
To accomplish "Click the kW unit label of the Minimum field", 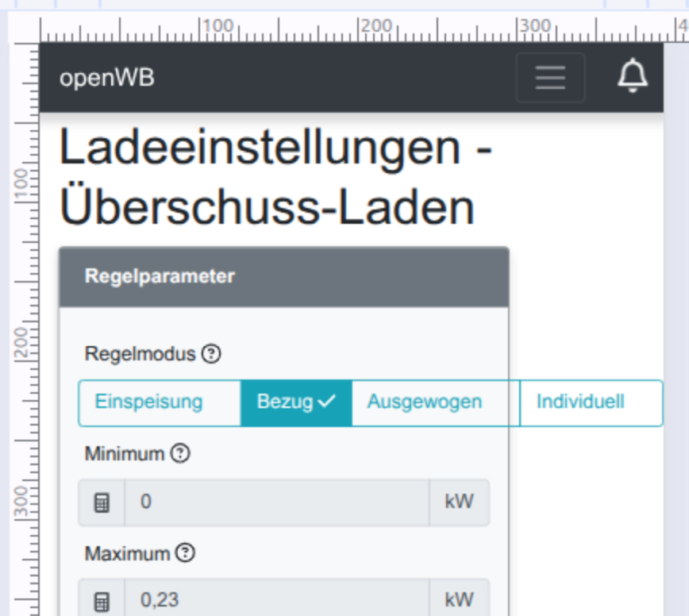I will [459, 502].
